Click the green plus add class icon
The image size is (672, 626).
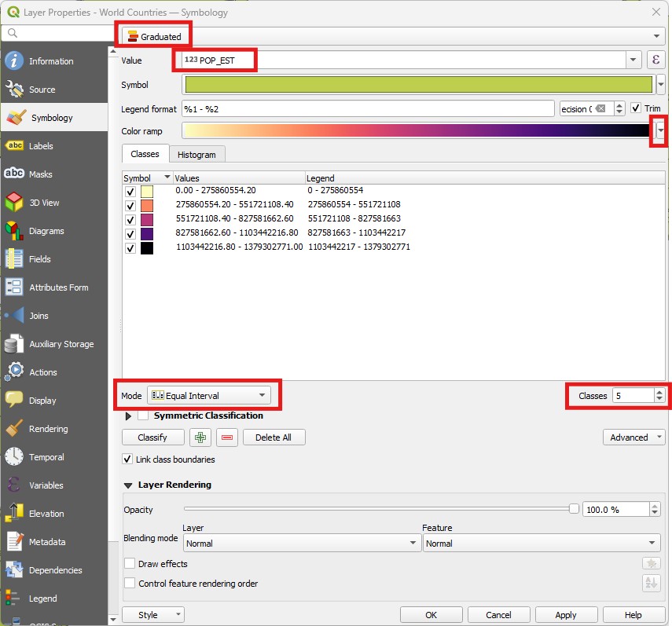tap(200, 437)
